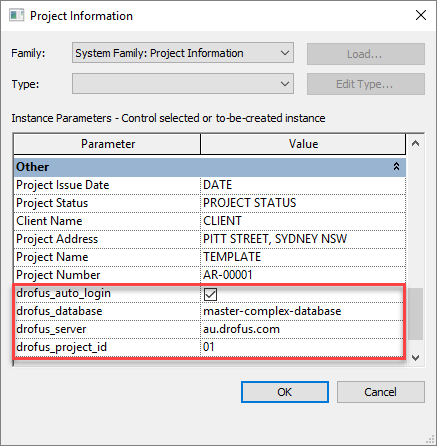The image size is (437, 446).
Task: Edit the drofus_project_id value field
Action: click(x=303, y=347)
